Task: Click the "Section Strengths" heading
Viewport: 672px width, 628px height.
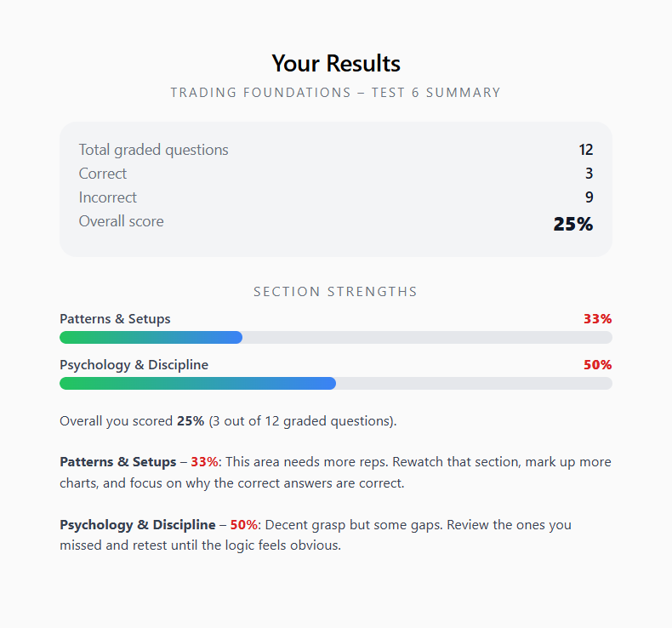Action: (335, 292)
